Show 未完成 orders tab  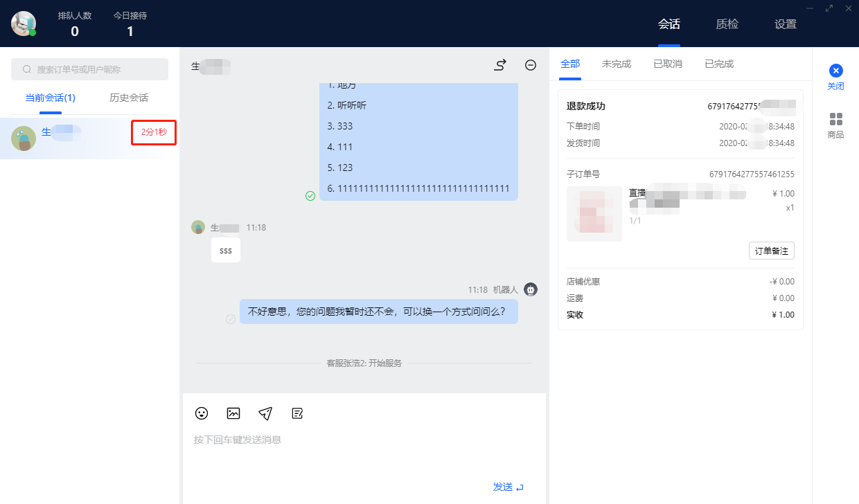617,64
